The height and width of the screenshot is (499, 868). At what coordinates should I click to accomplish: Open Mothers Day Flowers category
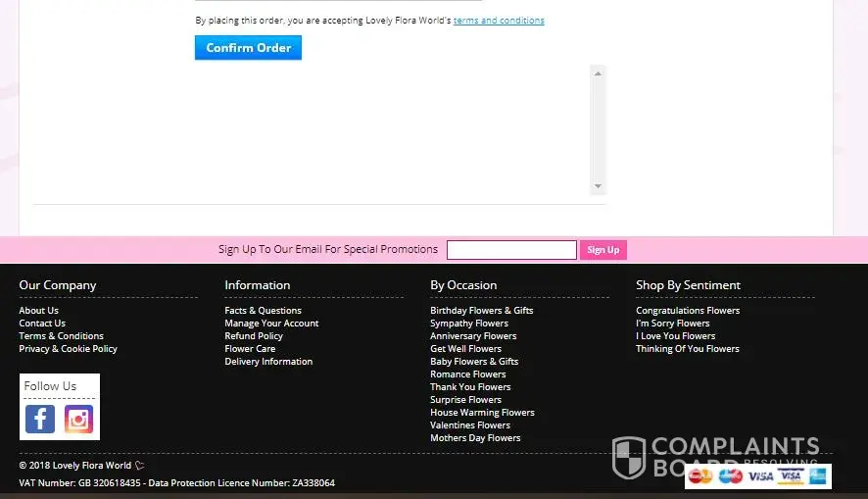click(475, 438)
